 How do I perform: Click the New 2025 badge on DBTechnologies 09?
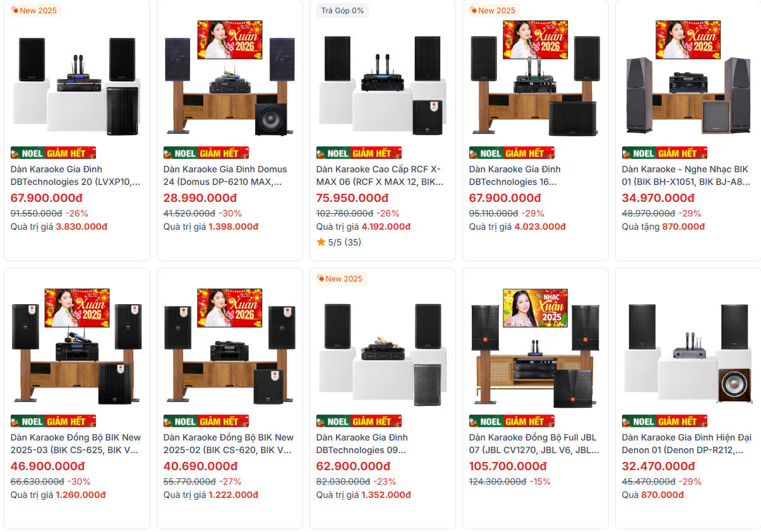(339, 279)
